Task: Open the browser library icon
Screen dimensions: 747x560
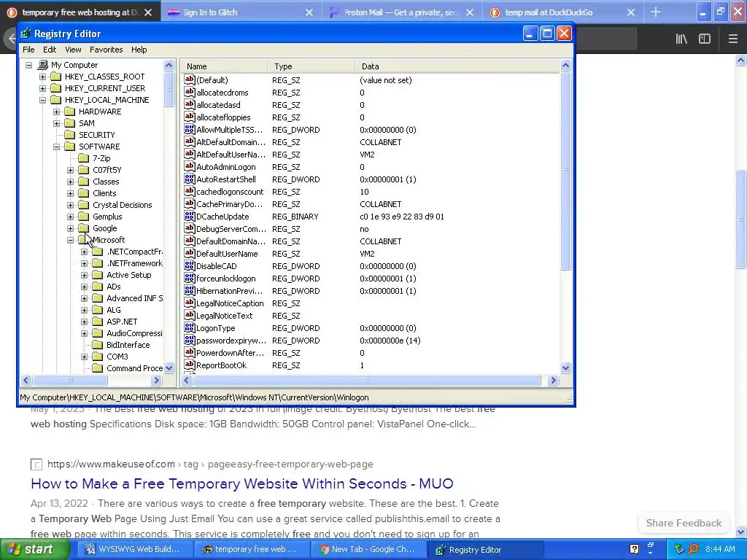Action: coord(681,39)
